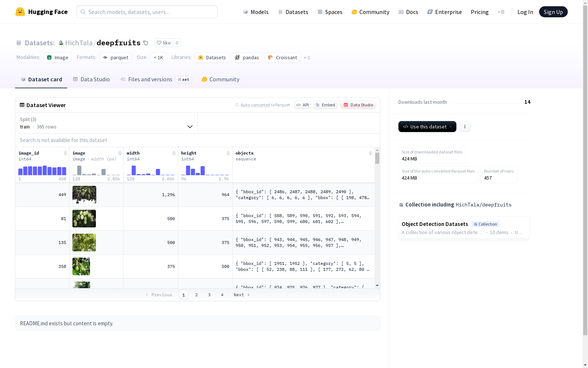Sort by the image_id column sort icon
The image size is (588, 368).
pyautogui.click(x=65, y=153)
